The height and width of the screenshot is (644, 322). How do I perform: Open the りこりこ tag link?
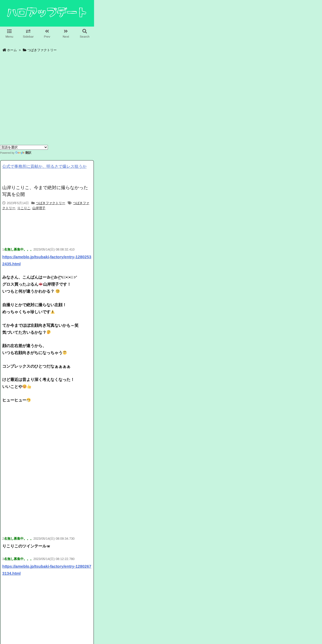tap(24, 208)
